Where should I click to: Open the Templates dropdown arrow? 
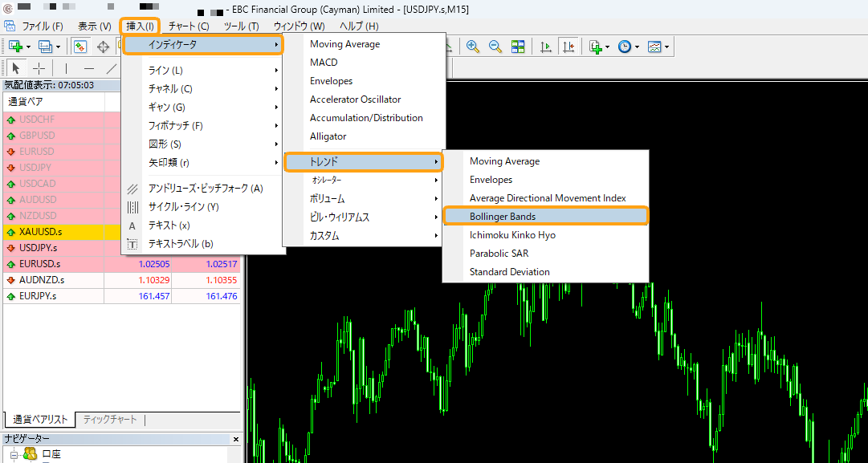[667, 47]
